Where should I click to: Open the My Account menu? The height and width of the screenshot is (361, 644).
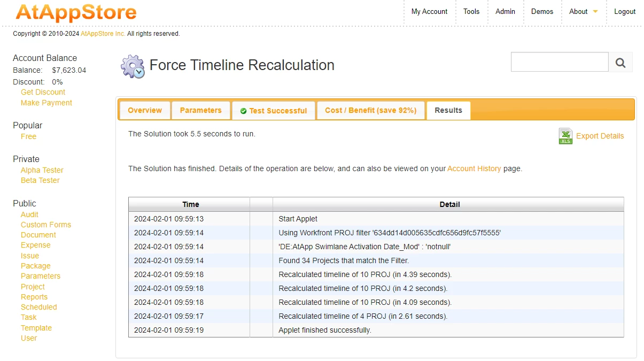[x=429, y=11]
